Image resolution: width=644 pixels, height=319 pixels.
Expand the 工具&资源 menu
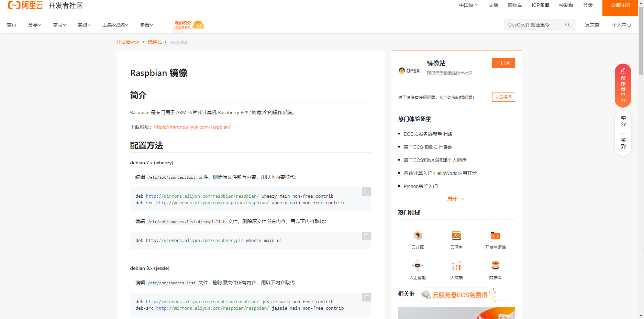(x=115, y=25)
